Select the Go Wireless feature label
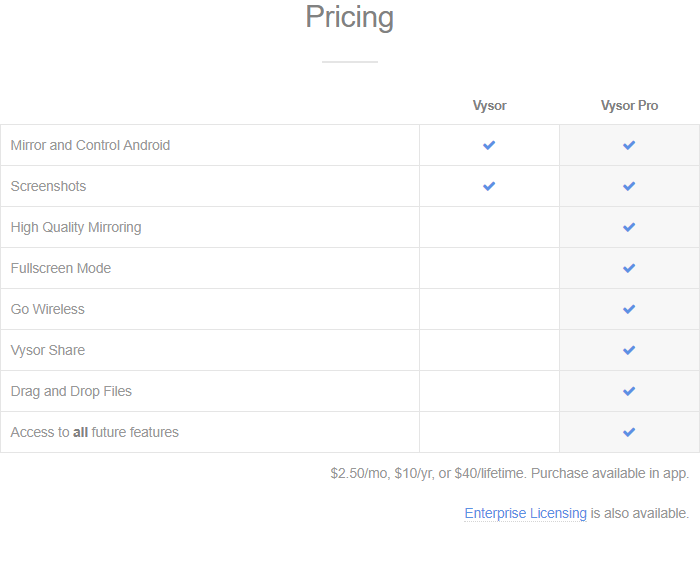The image size is (700, 561). pos(47,309)
